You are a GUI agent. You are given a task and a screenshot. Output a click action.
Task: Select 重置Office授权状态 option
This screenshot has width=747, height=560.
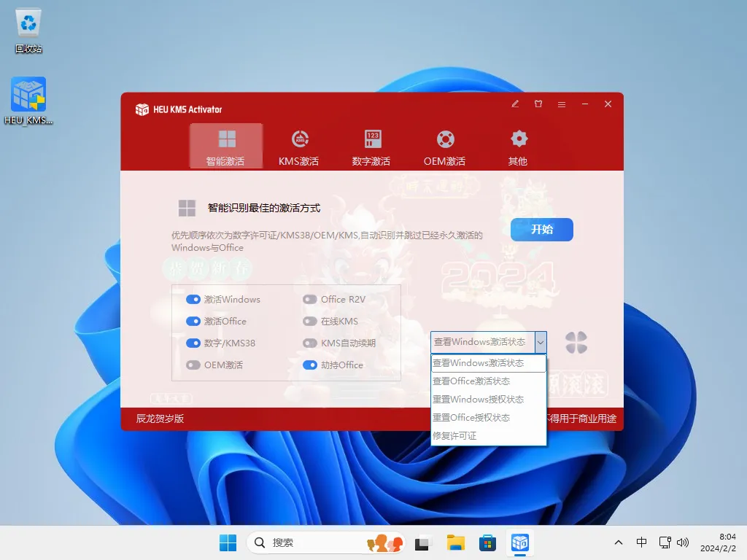[x=488, y=418]
